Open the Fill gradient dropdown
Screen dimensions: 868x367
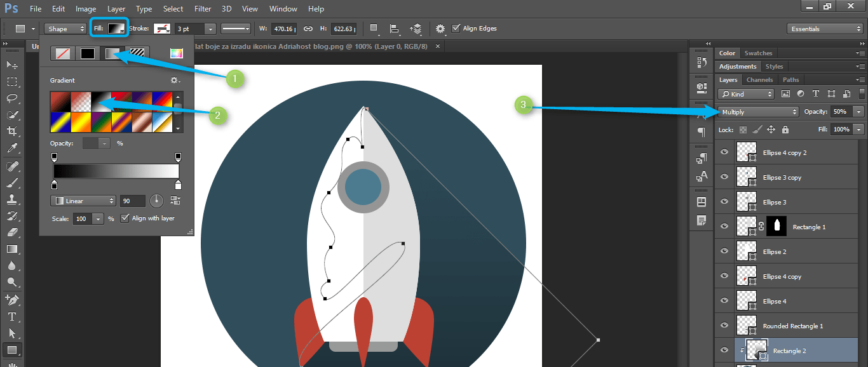tap(116, 29)
